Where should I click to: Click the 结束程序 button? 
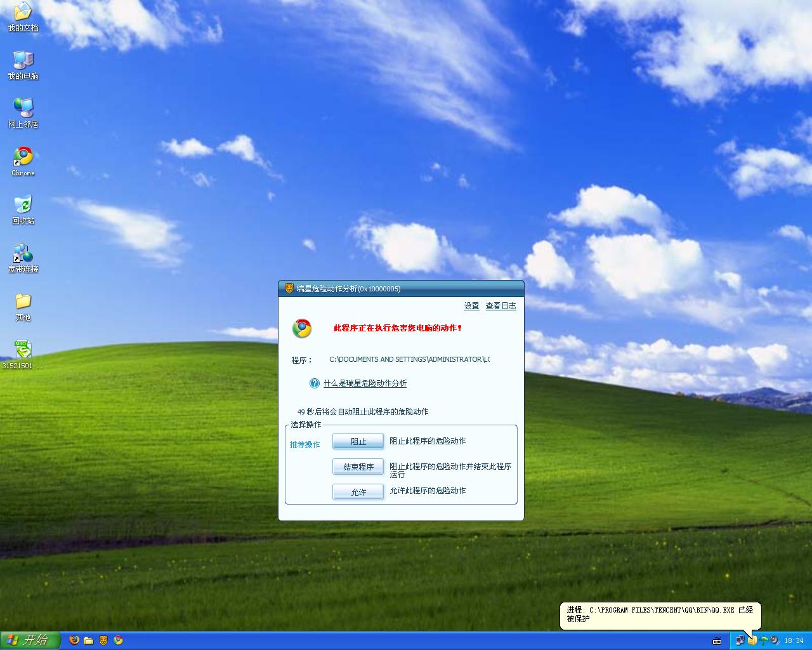[x=358, y=467]
